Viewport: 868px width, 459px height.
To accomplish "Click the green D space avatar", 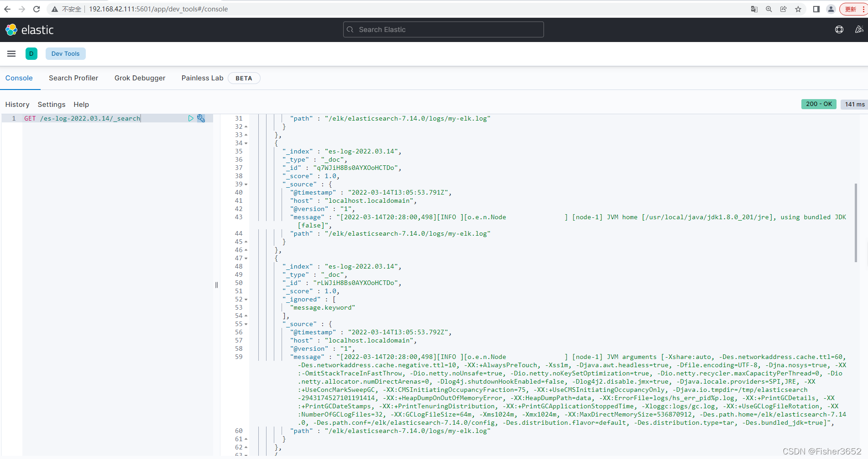I will [x=31, y=54].
